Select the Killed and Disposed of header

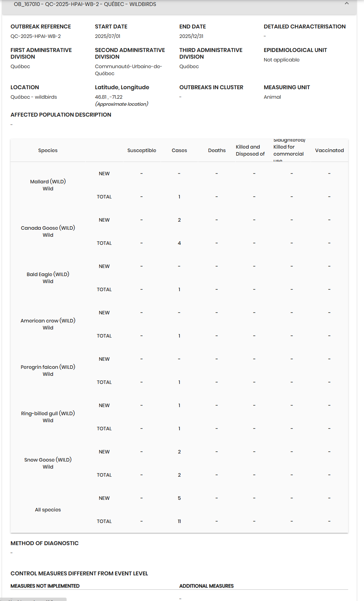click(x=250, y=150)
